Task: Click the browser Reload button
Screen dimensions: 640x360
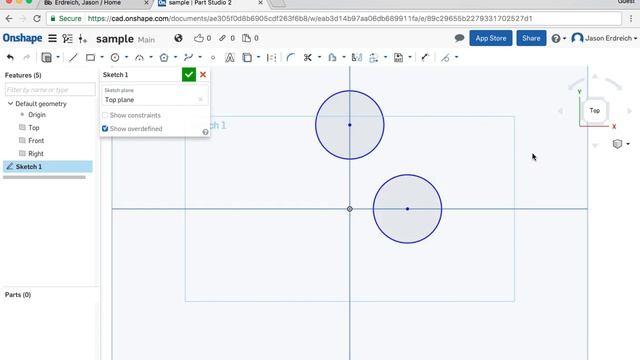Action: [x=37, y=18]
